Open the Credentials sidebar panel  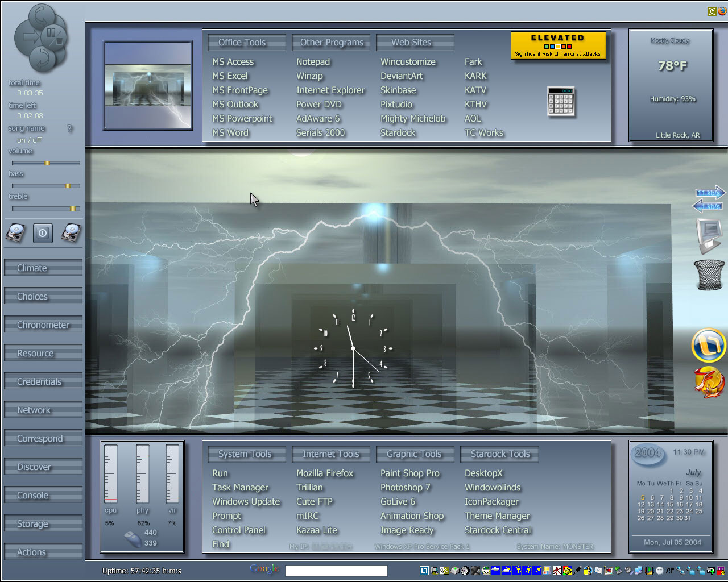43,381
